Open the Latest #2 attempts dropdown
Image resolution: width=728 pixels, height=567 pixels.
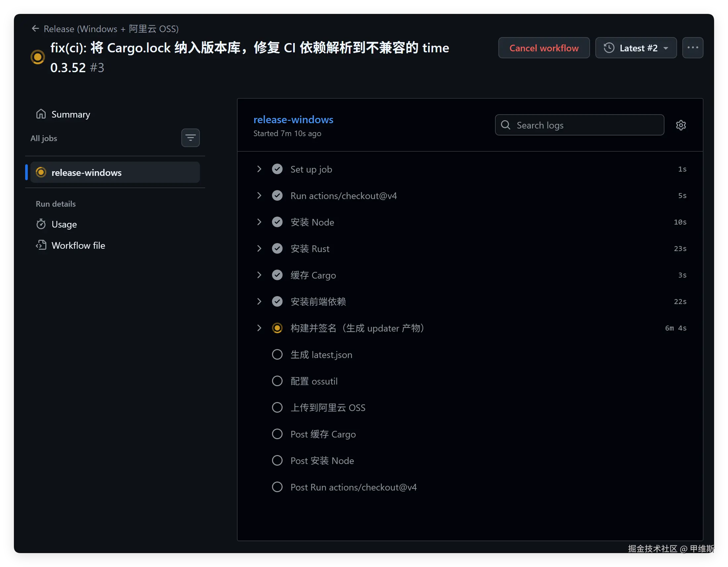(636, 48)
